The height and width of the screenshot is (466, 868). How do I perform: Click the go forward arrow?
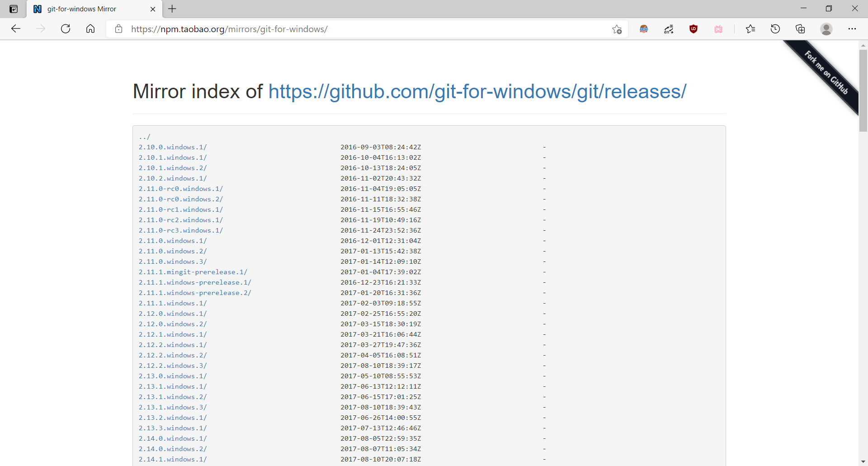[x=41, y=29]
